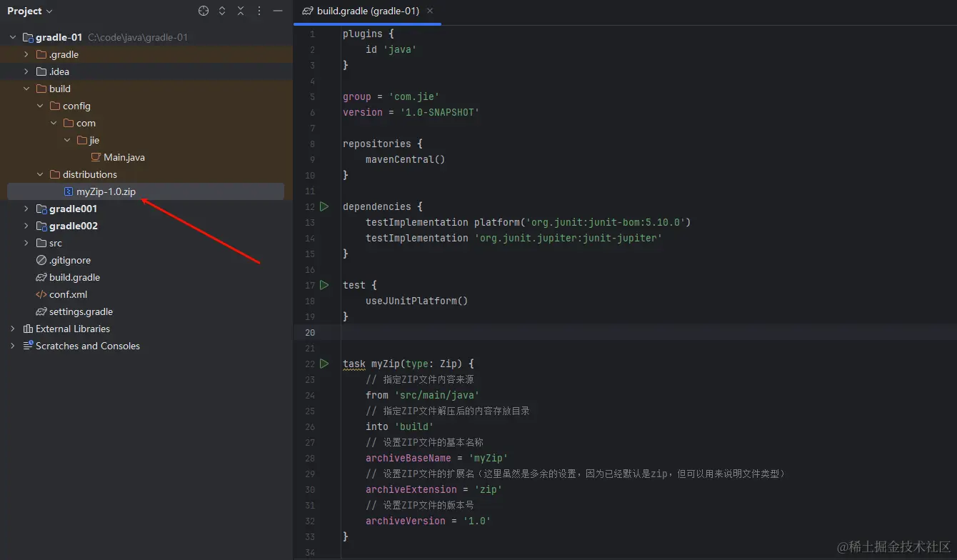Click the .gradle folder icon

41,54
